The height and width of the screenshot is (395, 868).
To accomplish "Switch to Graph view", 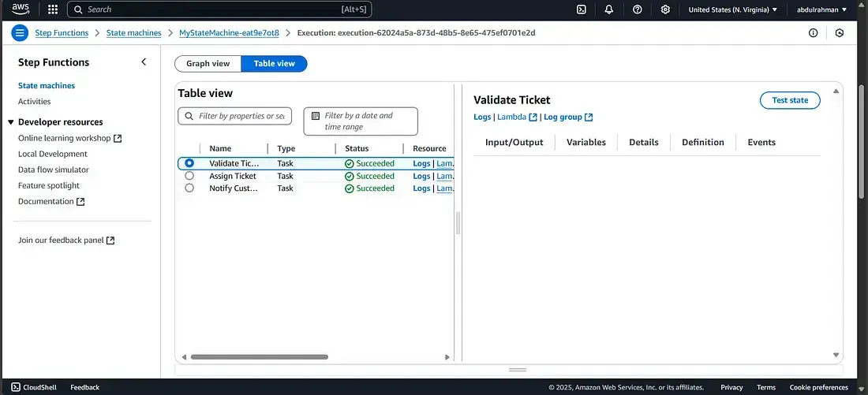I will click(208, 64).
